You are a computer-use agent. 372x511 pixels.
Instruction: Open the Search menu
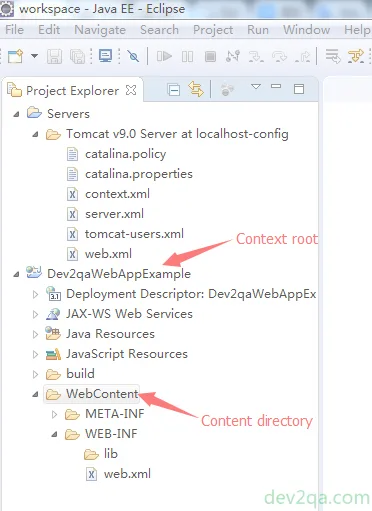click(x=159, y=30)
